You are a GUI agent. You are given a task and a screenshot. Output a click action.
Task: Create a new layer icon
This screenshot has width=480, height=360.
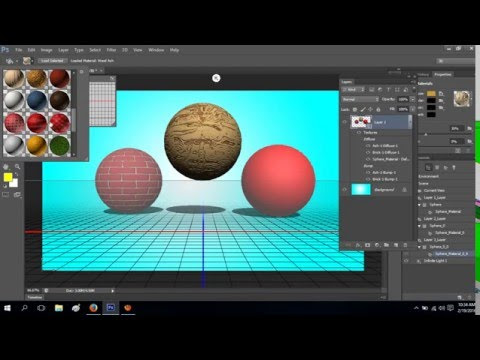(x=396, y=245)
